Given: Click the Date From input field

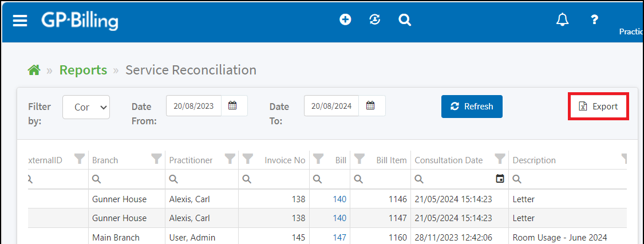Looking at the screenshot, I should point(194,105).
